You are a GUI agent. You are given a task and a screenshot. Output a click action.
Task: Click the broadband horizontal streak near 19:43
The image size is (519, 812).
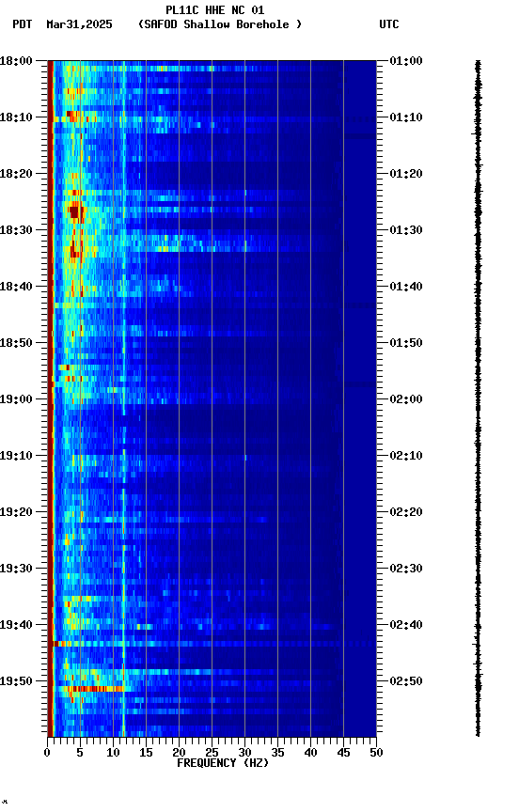[x=212, y=644]
